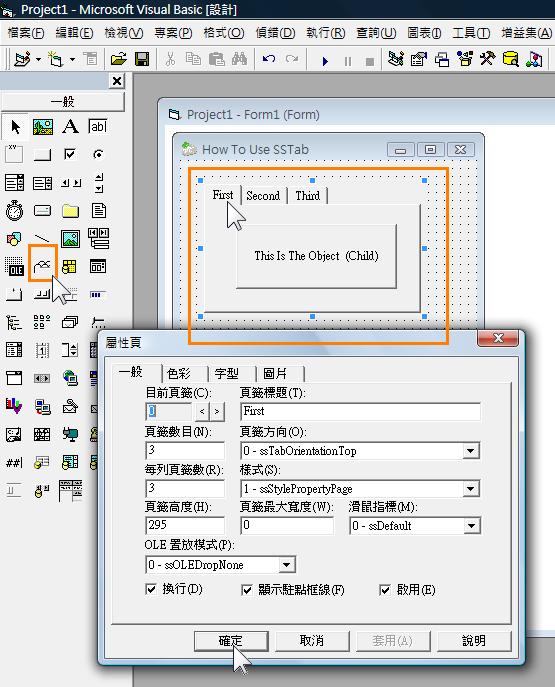The height and width of the screenshot is (687, 555).
Task: Select the DirListBox folder tool
Action: click(70, 211)
